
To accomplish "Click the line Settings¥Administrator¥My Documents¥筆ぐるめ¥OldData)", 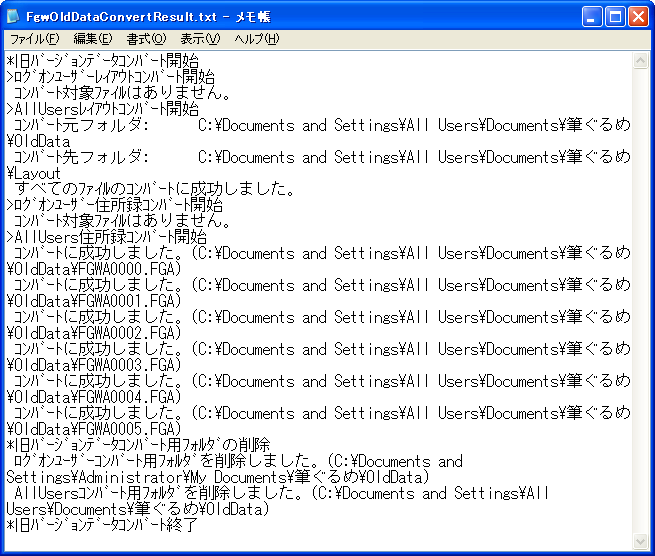I will tap(218, 477).
